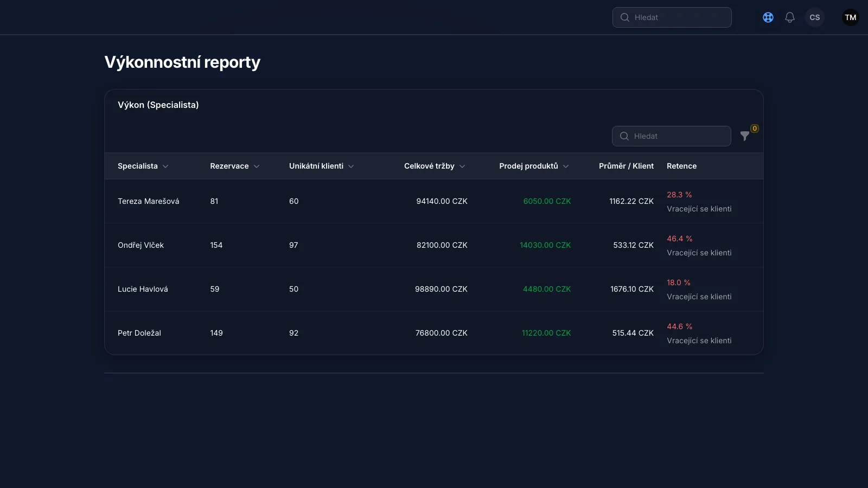868x488 pixels.
Task: Click the 18.0 % retention value
Action: pos(679,282)
